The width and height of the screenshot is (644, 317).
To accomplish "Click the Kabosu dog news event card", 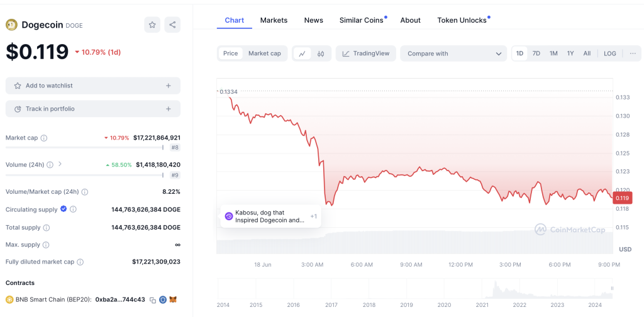I will (270, 216).
